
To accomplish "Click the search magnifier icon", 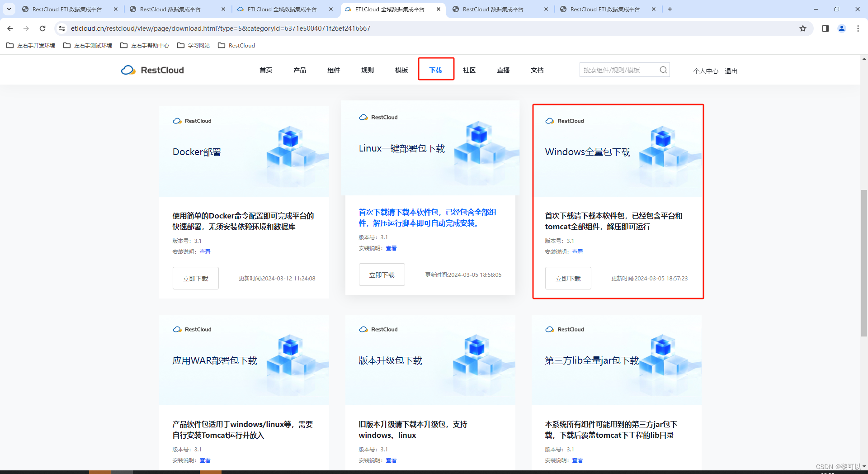I will tap(663, 70).
